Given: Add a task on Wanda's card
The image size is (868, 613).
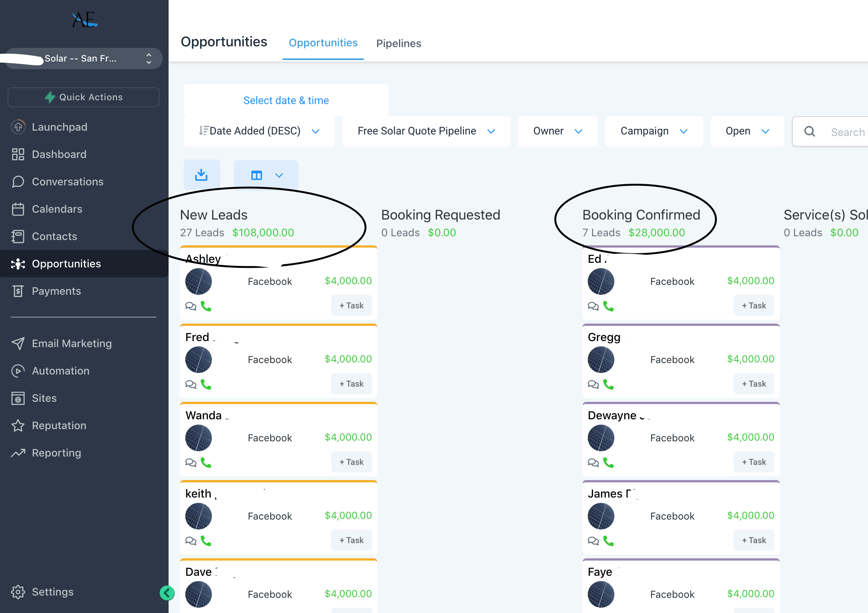Looking at the screenshot, I should point(351,462).
